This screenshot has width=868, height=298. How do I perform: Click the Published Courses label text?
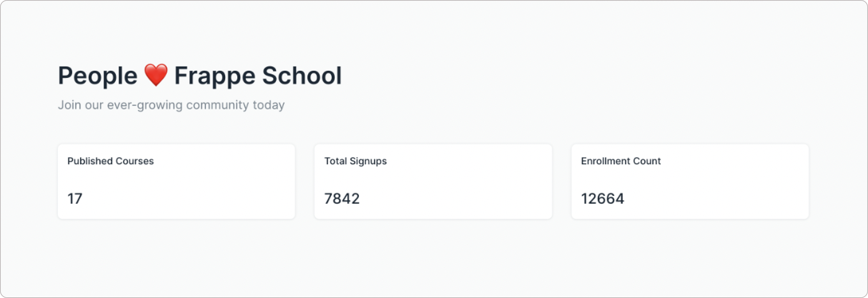(110, 161)
